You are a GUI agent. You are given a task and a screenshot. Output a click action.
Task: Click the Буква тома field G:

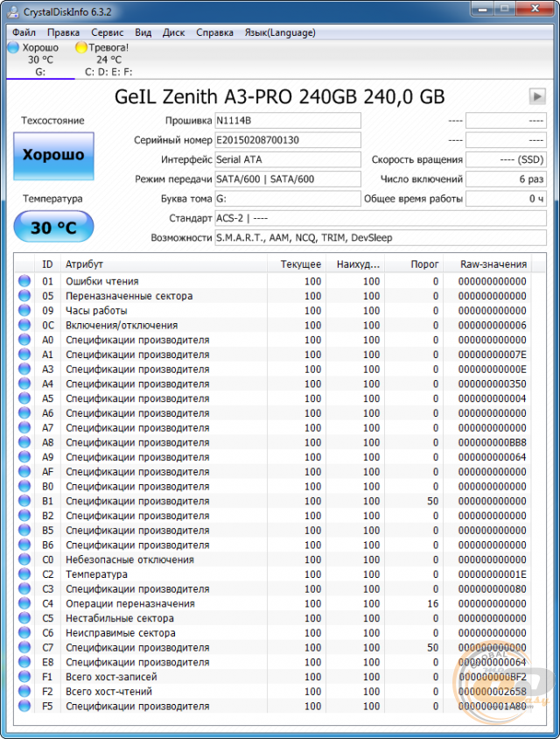click(288, 199)
